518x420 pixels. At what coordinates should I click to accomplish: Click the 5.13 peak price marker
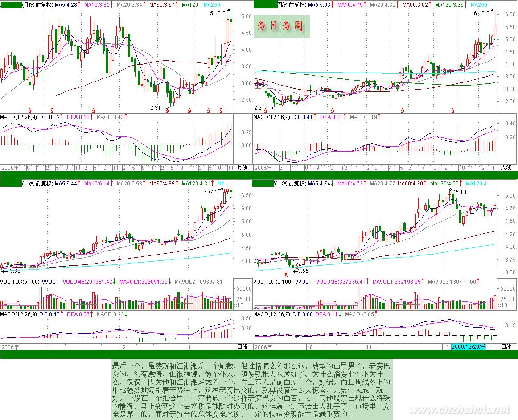coord(460,192)
